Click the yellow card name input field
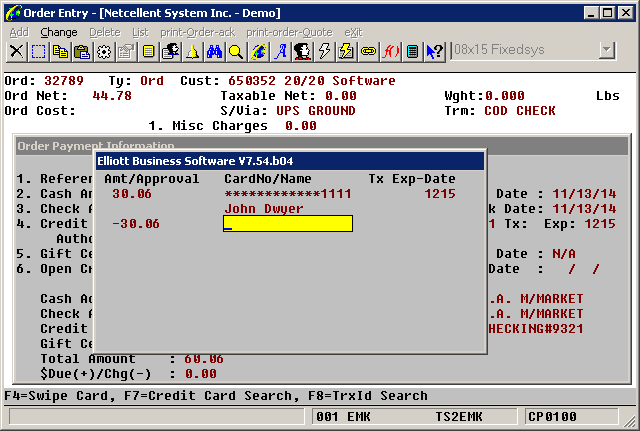640x431 pixels. (288, 224)
